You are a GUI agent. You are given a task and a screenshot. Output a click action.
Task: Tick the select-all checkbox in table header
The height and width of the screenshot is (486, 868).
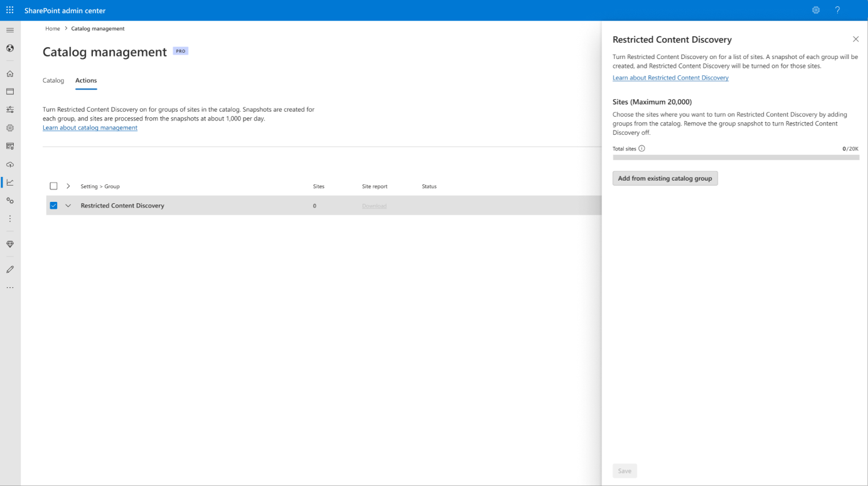coord(53,186)
